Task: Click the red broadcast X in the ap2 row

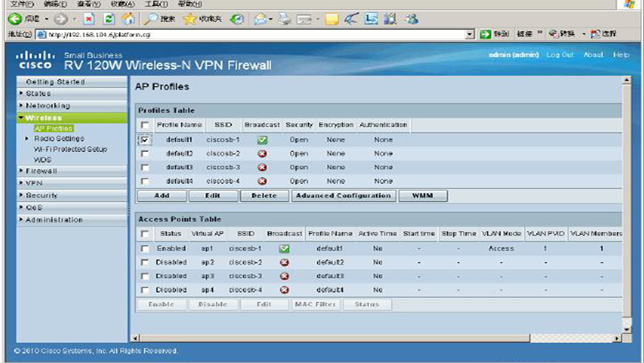Action: (284, 262)
